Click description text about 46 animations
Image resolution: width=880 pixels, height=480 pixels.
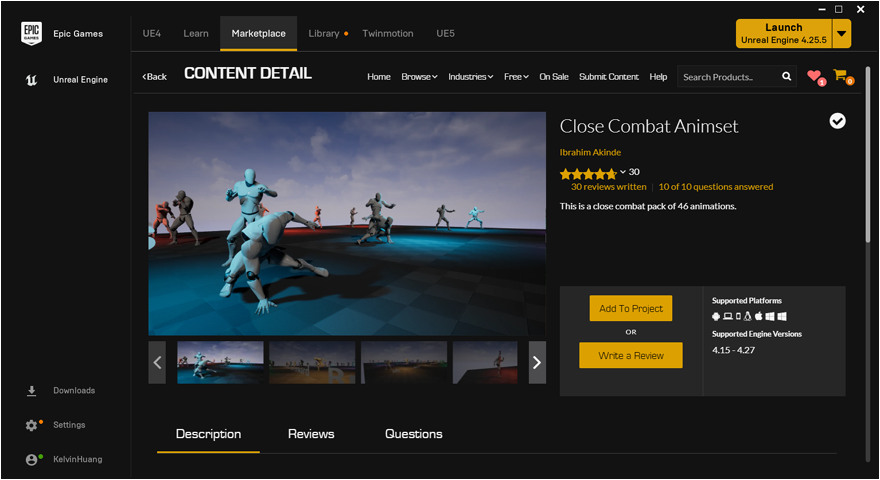[x=648, y=207]
